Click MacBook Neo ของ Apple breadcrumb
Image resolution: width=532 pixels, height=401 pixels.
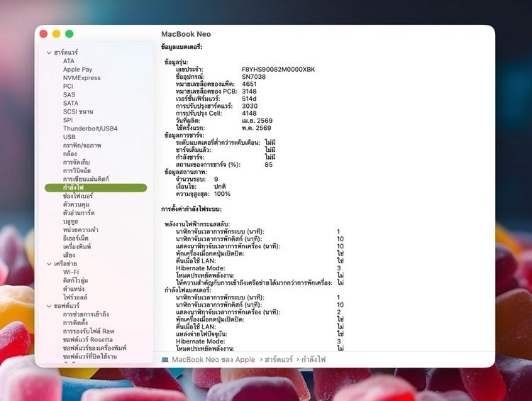pos(214,360)
